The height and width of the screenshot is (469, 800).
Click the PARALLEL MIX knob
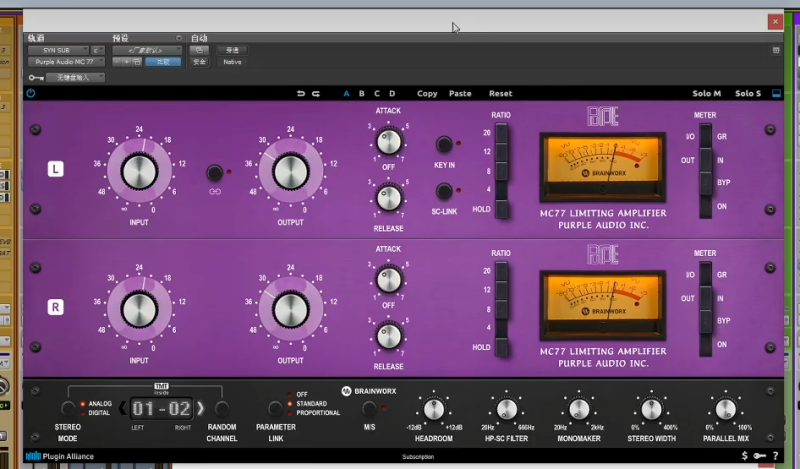tap(725, 409)
